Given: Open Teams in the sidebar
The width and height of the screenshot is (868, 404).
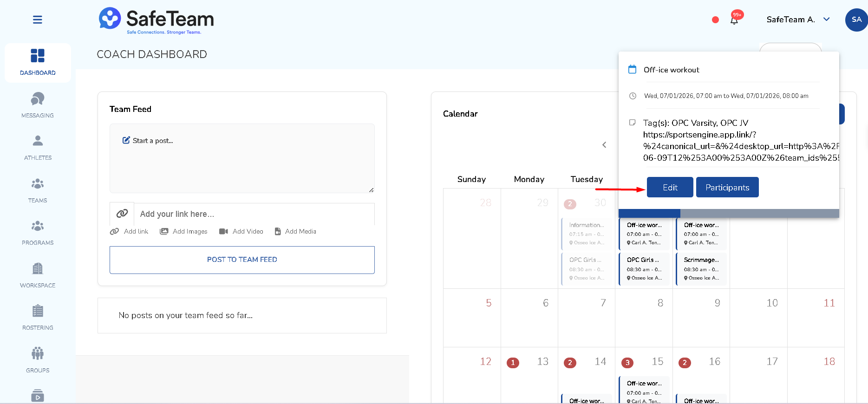Looking at the screenshot, I should tap(38, 190).
